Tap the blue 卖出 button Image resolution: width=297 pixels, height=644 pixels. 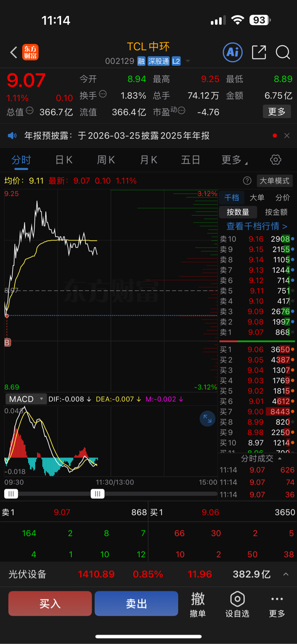136,603
